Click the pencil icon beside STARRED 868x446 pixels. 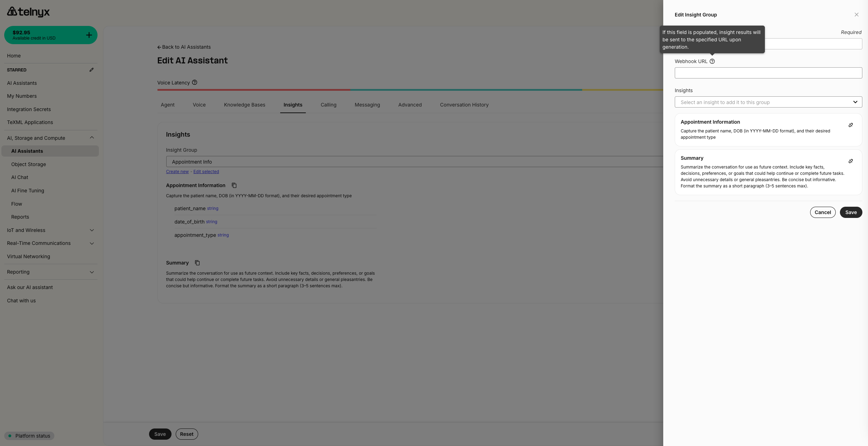(92, 70)
